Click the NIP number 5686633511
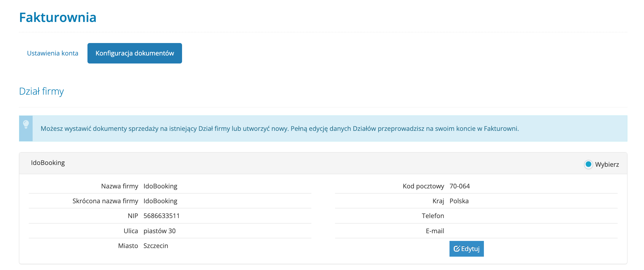The height and width of the screenshot is (270, 644). [x=162, y=216]
